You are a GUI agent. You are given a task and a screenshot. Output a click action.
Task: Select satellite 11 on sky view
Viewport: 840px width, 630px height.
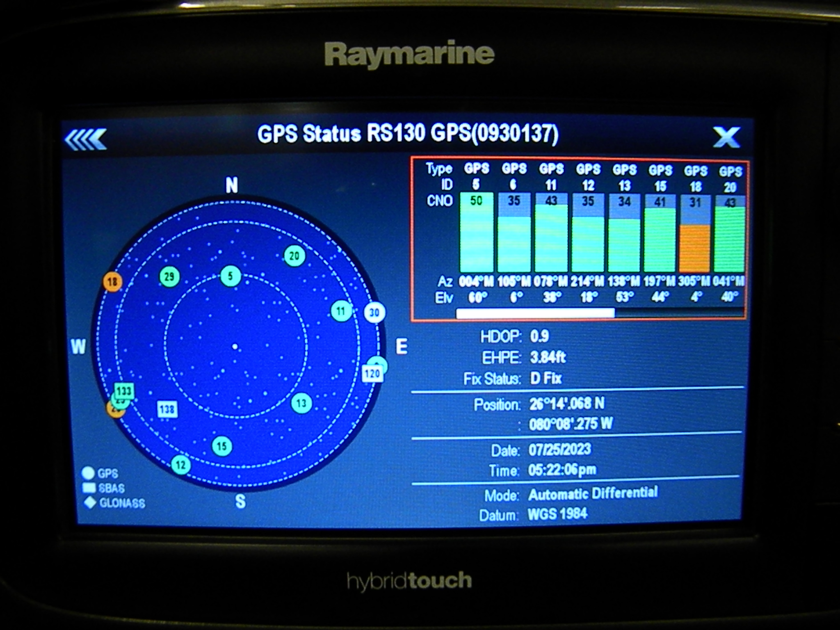click(341, 311)
